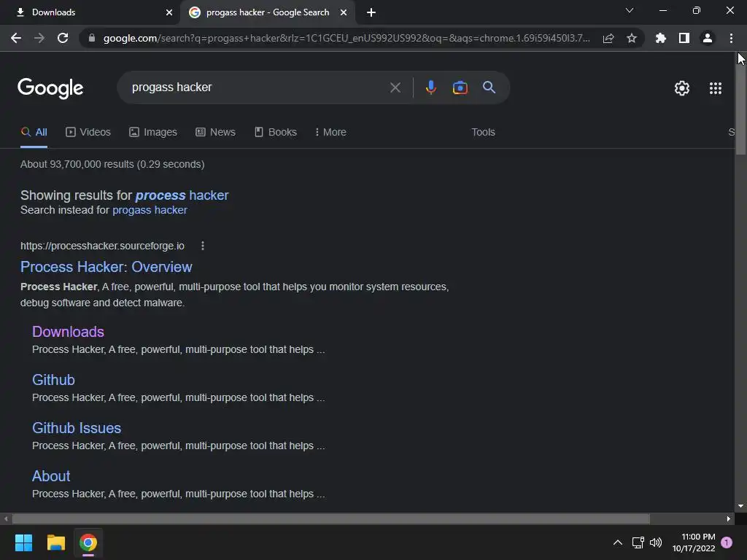The width and height of the screenshot is (747, 560).
Task: Open the network status tray icon
Action: click(638, 542)
